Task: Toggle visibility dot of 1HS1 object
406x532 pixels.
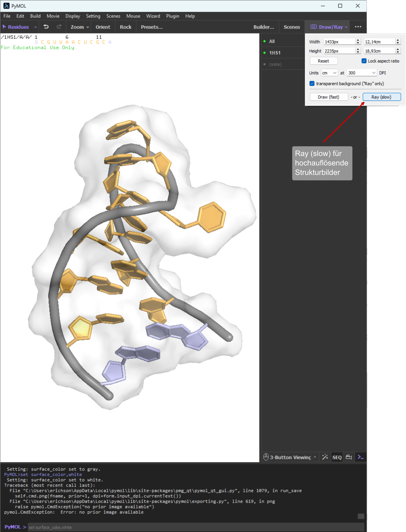Action: (264, 53)
